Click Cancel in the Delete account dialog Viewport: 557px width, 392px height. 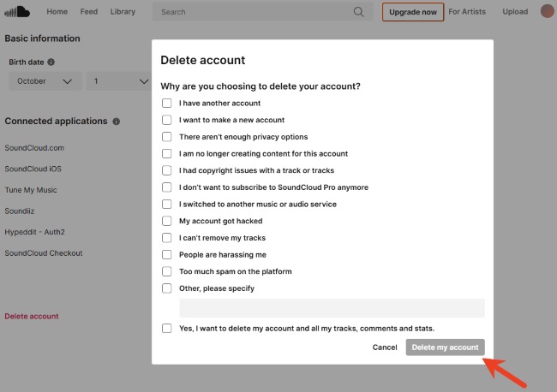pos(385,347)
